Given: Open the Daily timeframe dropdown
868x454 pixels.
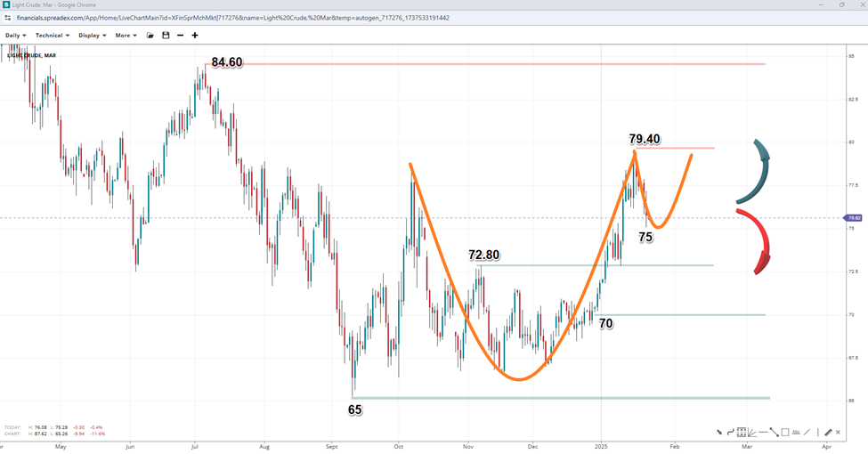Looking at the screenshot, I should click(15, 36).
